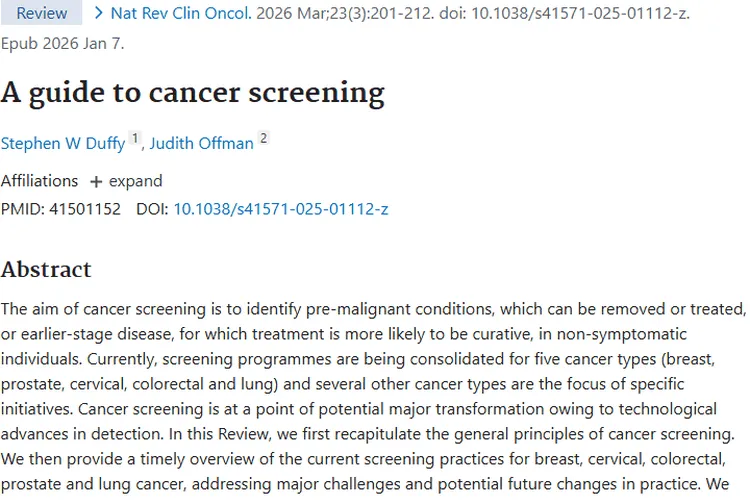This screenshot has width=750, height=500.
Task: Open author Judith Offman's link
Action: [201, 143]
